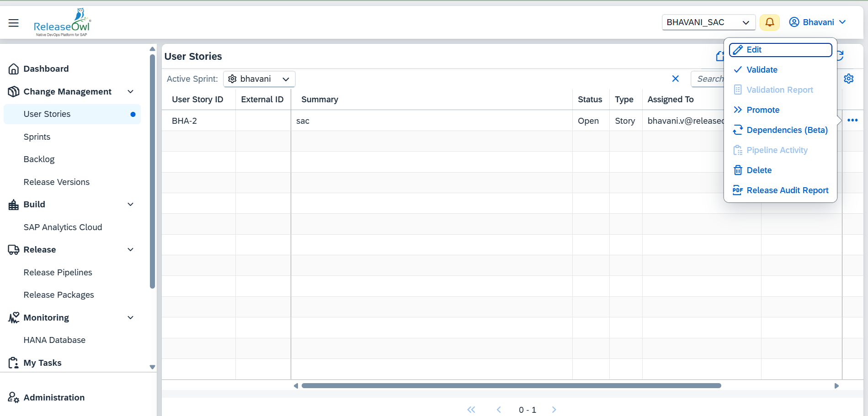This screenshot has height=416, width=868.
Task: Select Edit from the context menu
Action: coord(780,50)
